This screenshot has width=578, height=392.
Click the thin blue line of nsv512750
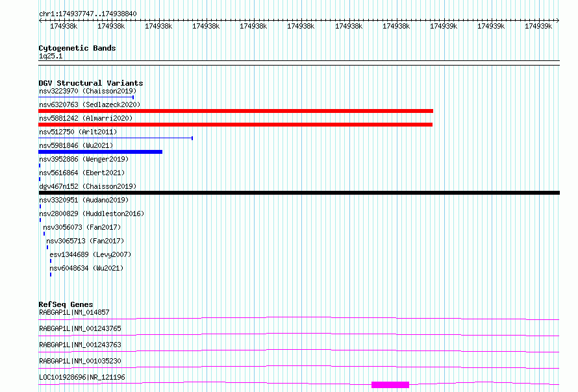point(116,138)
